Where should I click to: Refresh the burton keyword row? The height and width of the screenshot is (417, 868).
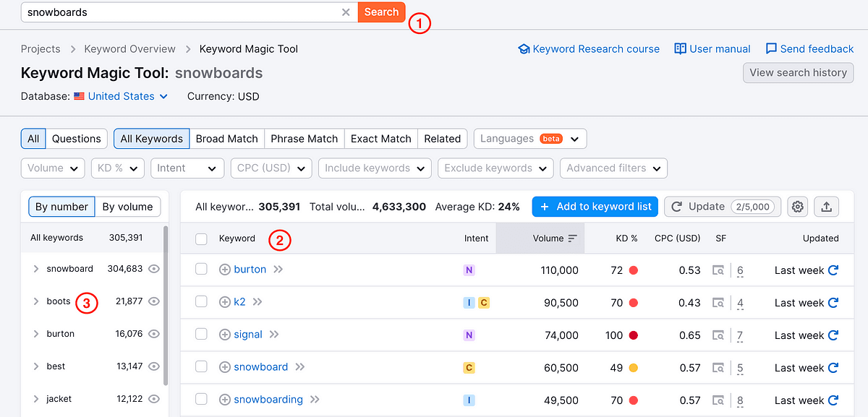point(833,270)
